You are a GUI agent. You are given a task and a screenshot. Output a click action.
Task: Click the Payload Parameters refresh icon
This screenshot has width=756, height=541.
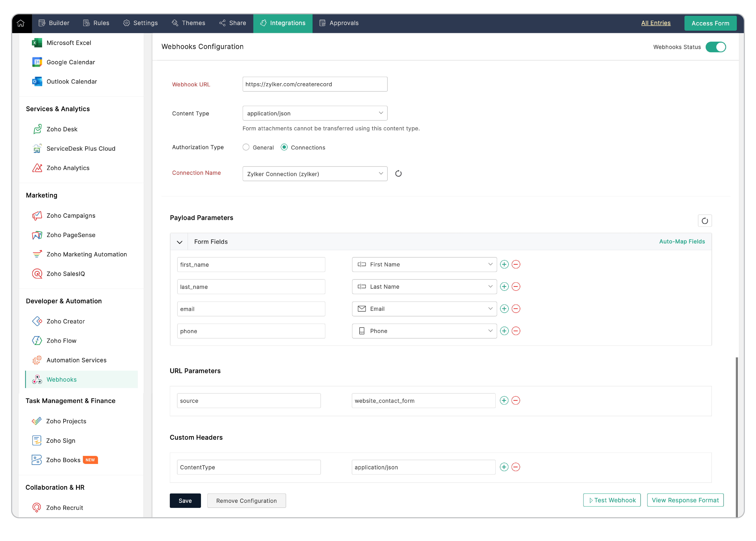[704, 220]
